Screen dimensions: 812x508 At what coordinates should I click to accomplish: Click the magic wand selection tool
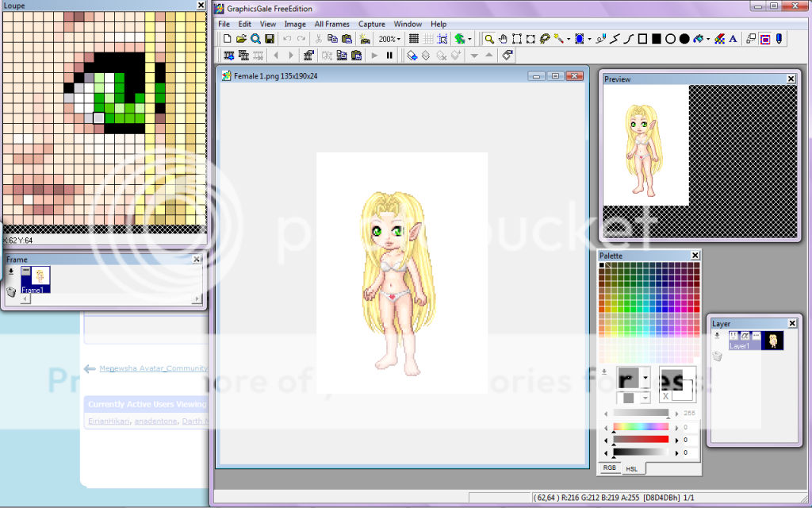pyautogui.click(x=559, y=38)
